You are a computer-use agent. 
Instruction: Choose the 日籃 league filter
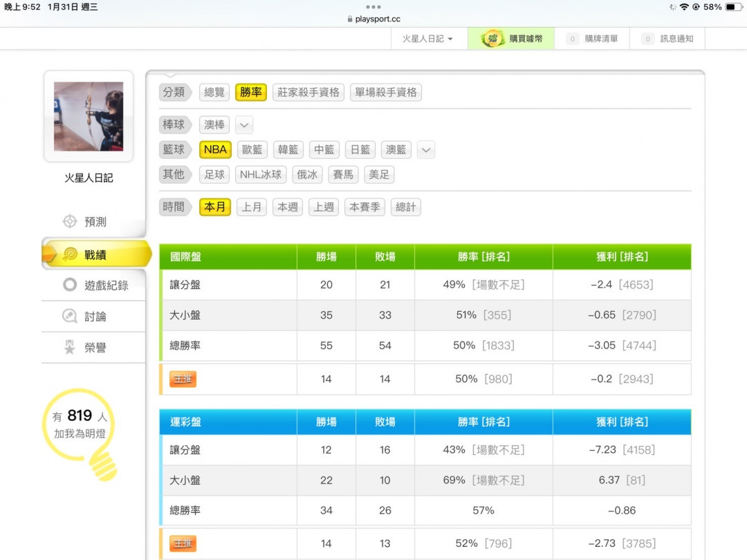tap(360, 149)
